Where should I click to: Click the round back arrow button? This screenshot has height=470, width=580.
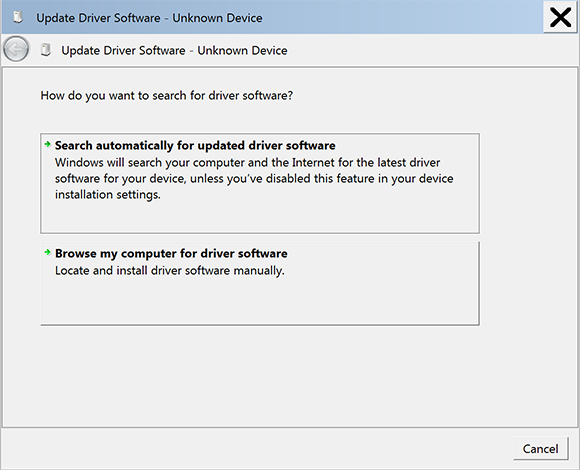coord(16,49)
